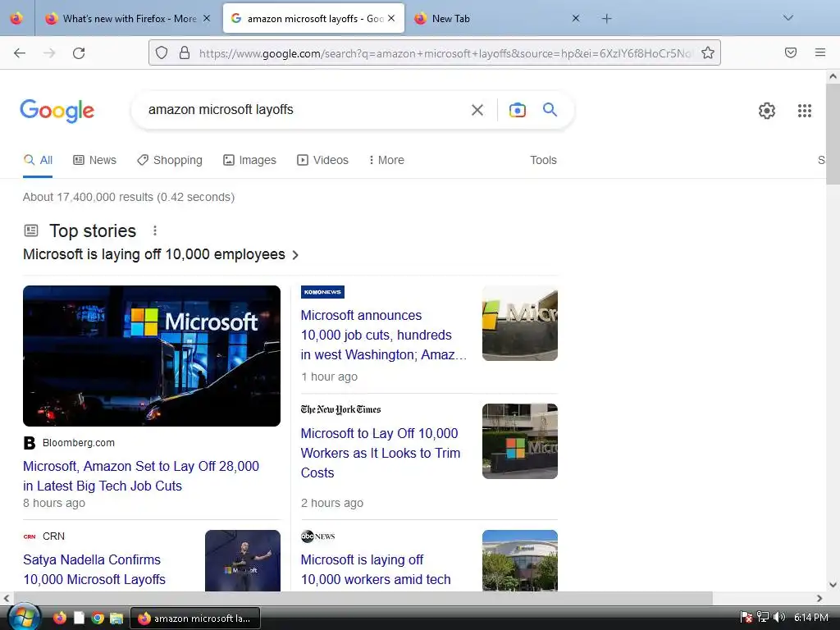Open the file explorer quick launch icon
This screenshot has height=630, width=840.
click(116, 618)
